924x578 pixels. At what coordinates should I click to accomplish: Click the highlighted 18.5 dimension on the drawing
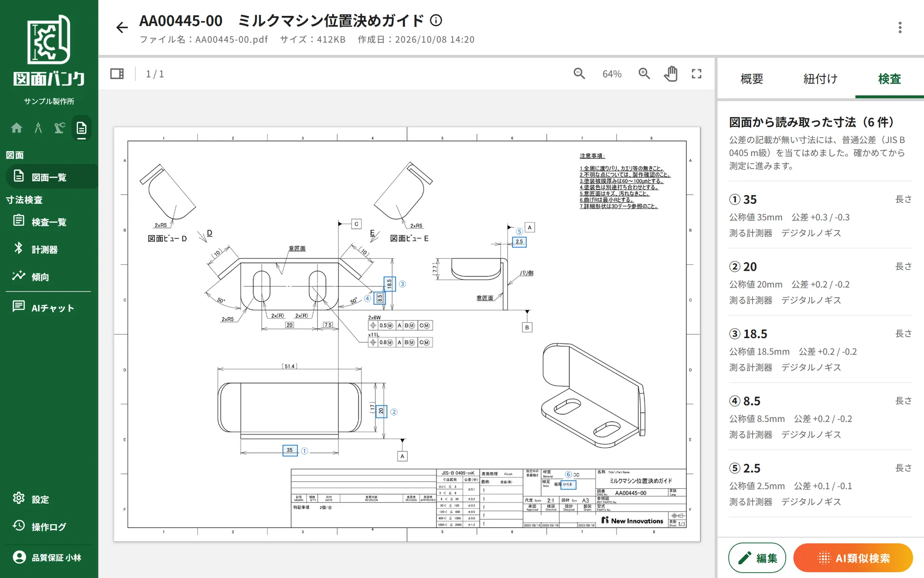click(x=389, y=284)
